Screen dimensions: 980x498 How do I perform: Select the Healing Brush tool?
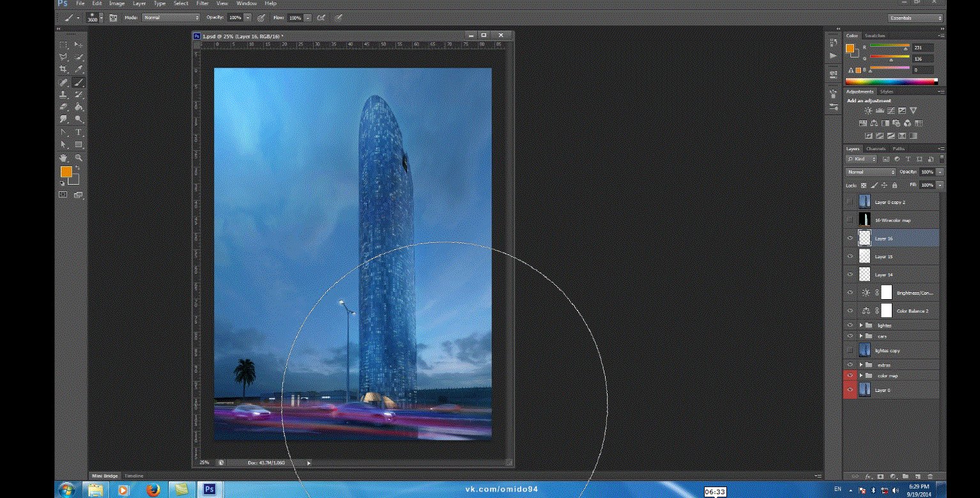tap(64, 82)
